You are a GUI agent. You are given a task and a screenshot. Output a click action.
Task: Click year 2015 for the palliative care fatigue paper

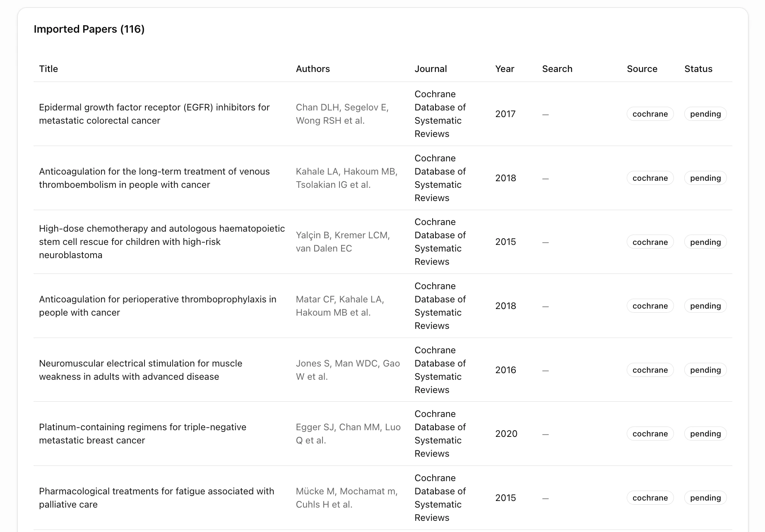(x=506, y=498)
